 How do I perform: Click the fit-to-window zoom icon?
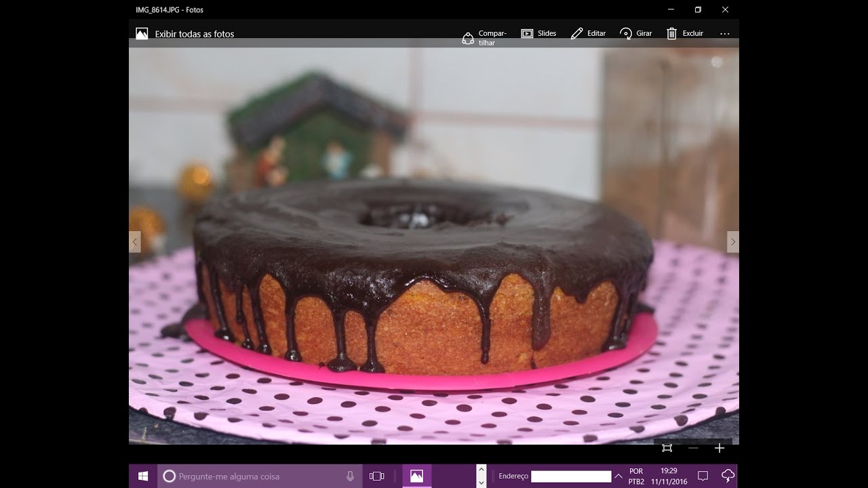[667, 448]
